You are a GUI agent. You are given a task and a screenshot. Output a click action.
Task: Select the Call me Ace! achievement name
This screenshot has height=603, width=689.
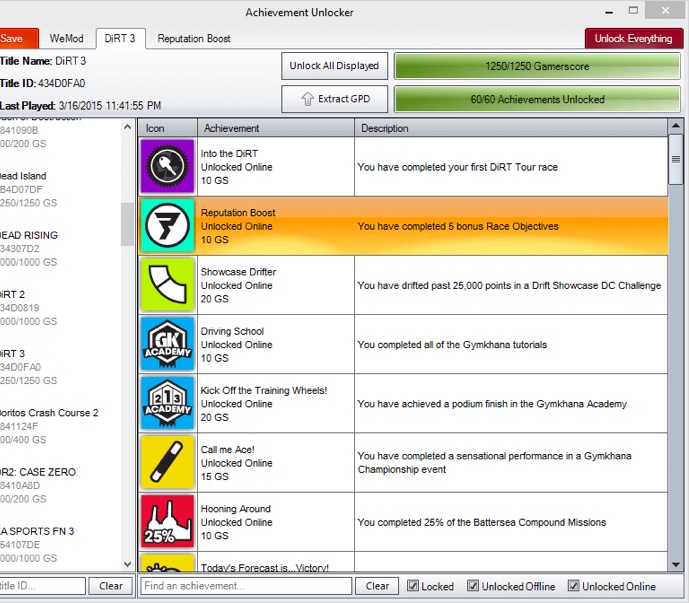pos(228,450)
